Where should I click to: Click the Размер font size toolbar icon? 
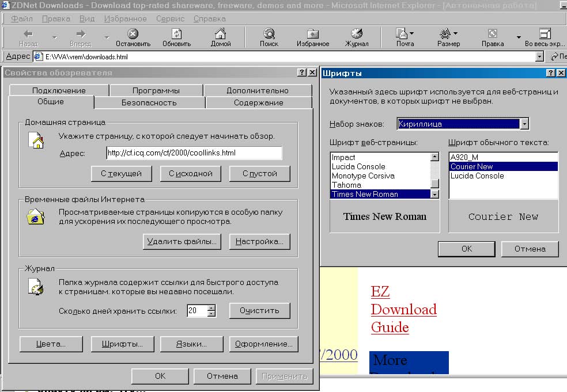coord(445,33)
